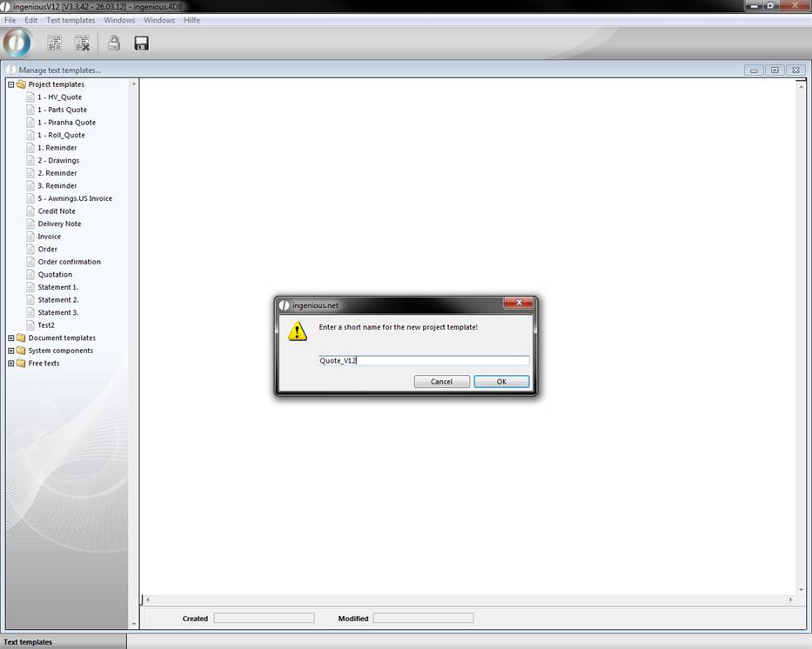The width and height of the screenshot is (812, 649).
Task: Click the new template toolbar icon
Action: pyautogui.click(x=54, y=43)
